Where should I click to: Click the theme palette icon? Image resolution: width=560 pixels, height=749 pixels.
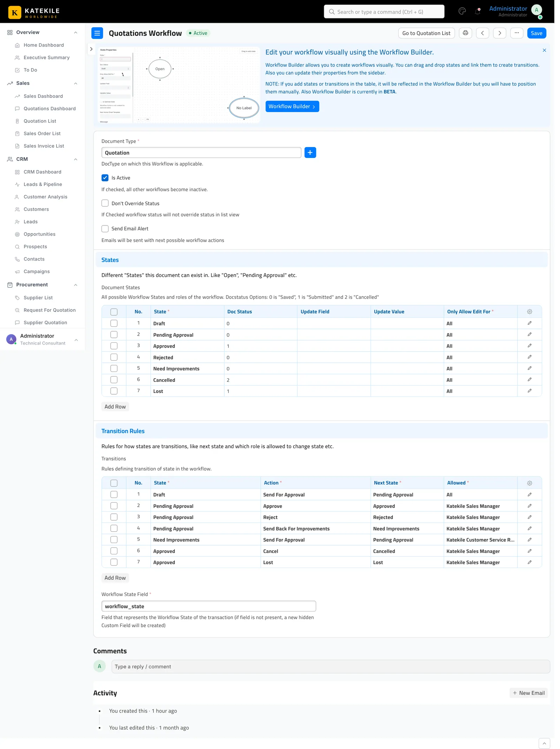pyautogui.click(x=462, y=12)
